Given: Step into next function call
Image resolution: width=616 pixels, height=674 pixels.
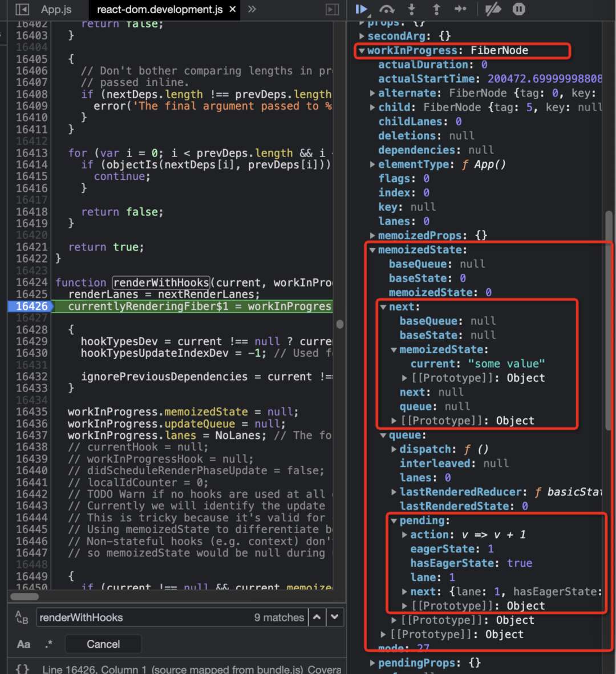Looking at the screenshot, I should click(x=412, y=9).
